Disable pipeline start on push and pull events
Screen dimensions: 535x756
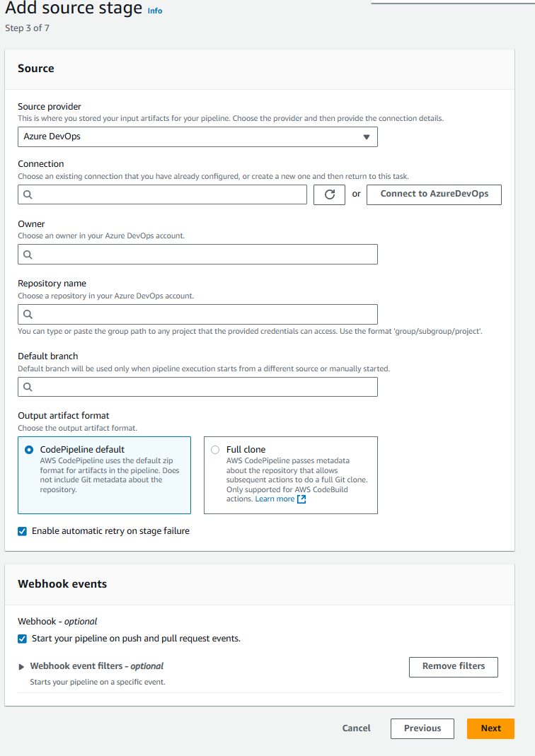22,637
